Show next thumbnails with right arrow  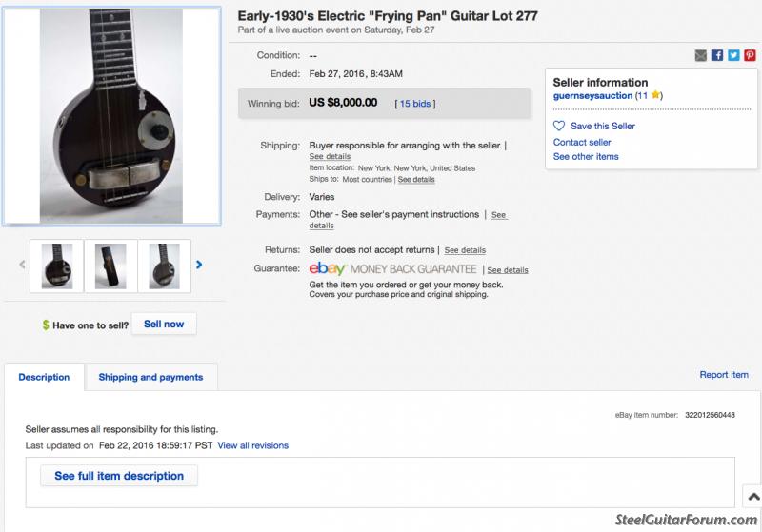(199, 265)
